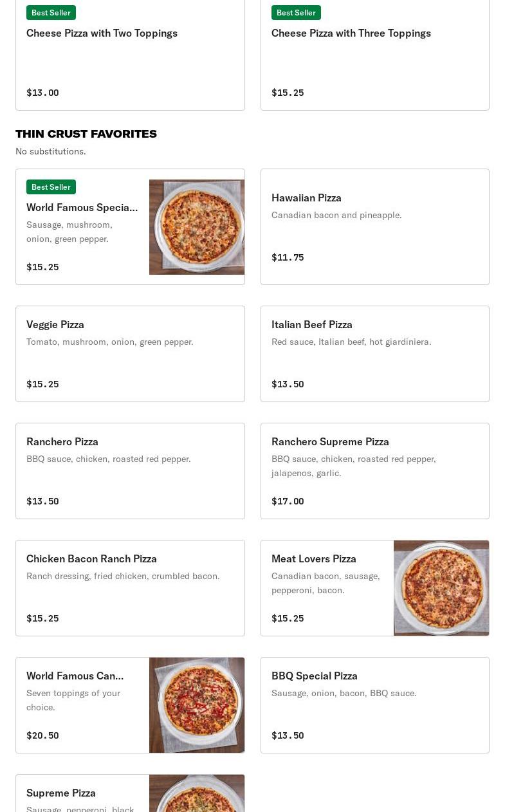
Task: Click the $20.50 price on World Famous Can...
Action: pos(42,735)
